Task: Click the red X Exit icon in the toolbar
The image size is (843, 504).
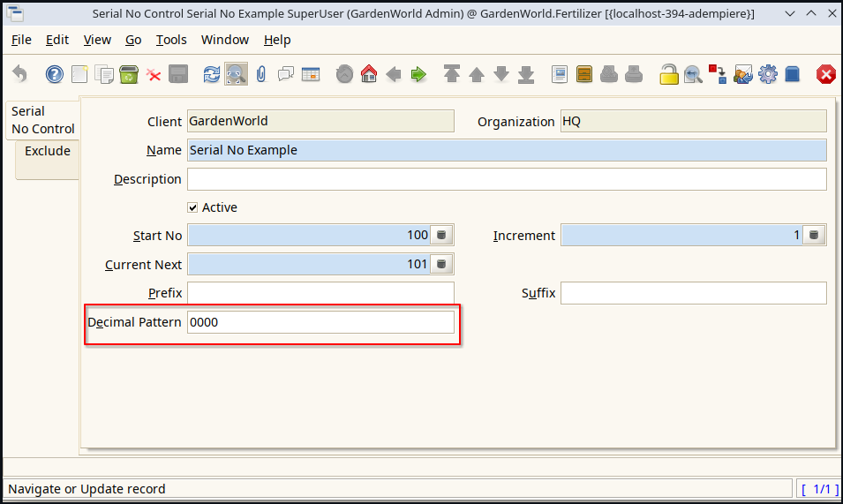Action: [x=826, y=75]
